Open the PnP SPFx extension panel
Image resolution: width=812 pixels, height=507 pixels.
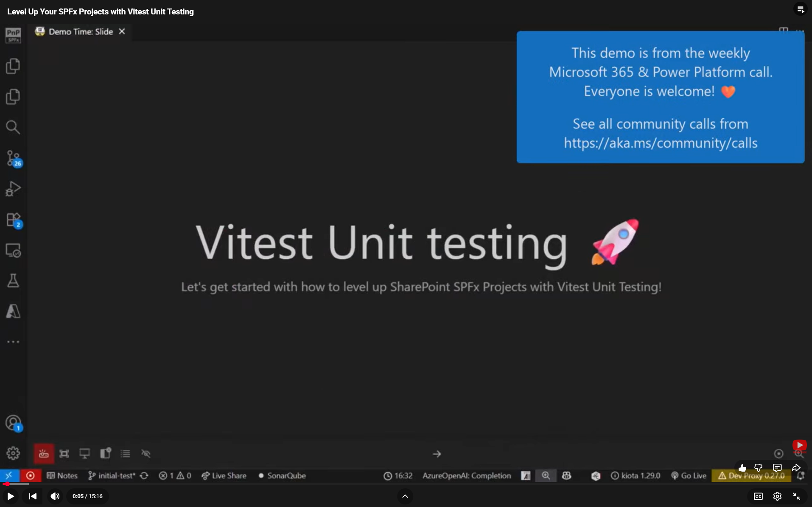tap(12, 36)
